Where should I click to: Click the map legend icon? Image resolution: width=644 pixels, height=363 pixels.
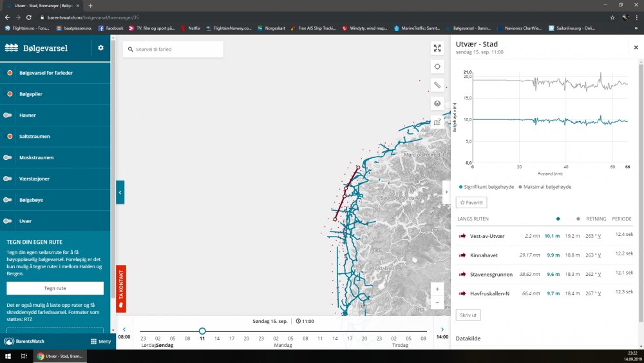click(437, 122)
